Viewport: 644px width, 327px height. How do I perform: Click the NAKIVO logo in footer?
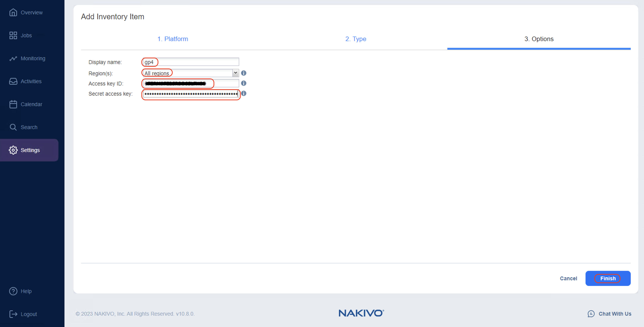coord(361,313)
